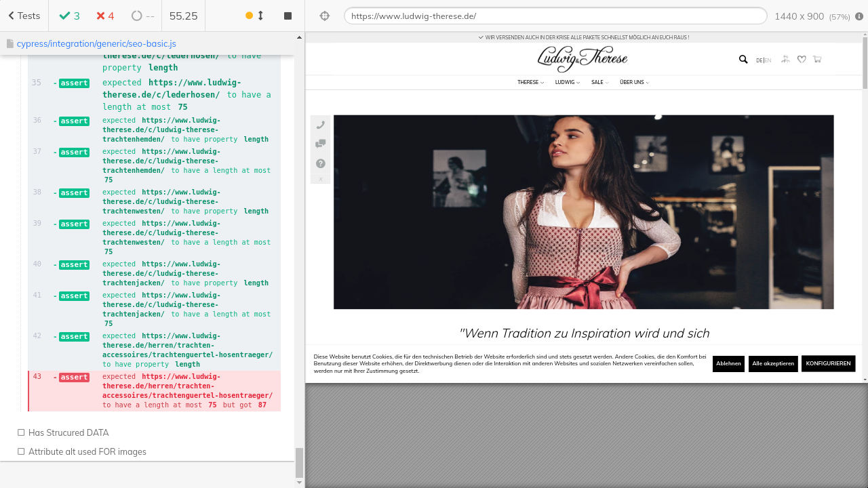Open the SALE menu item
Screen dimensions: 868x488
click(599, 82)
